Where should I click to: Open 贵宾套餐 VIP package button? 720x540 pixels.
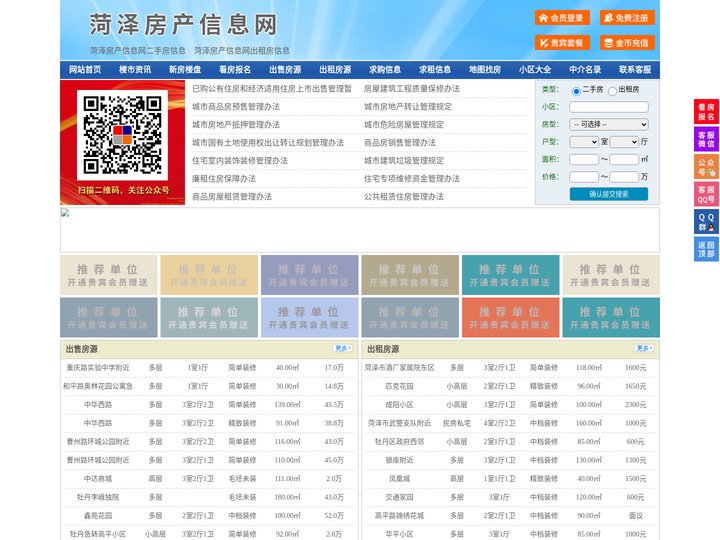click(x=562, y=43)
